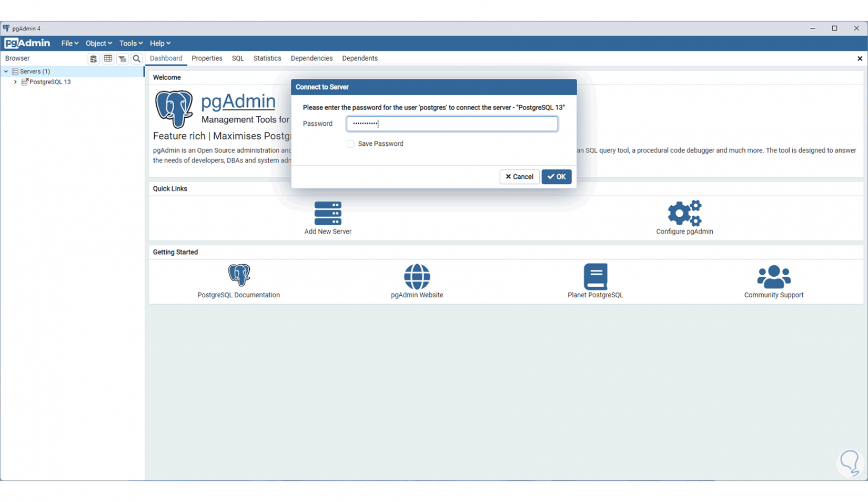This screenshot has width=868, height=502.
Task: Click the Planet PostgreSQL book icon
Action: pos(596,277)
